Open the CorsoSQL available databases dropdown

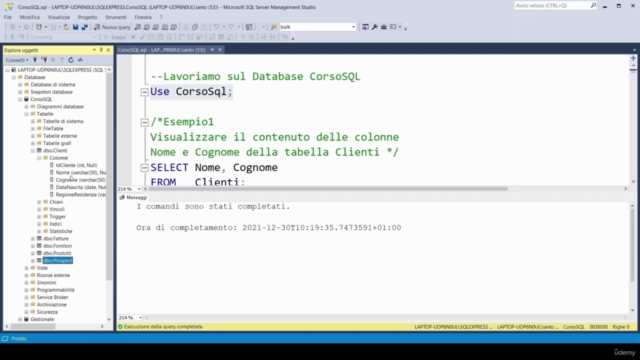pos(94,37)
